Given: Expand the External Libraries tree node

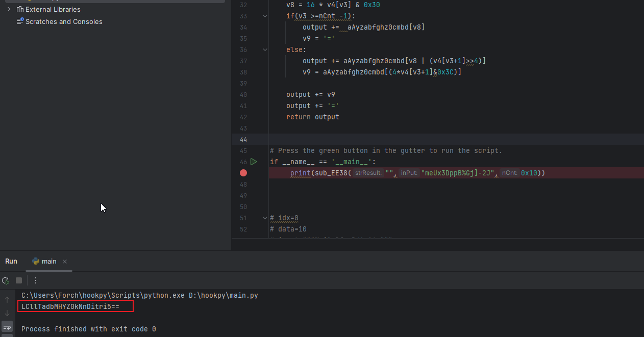Looking at the screenshot, I should pyautogui.click(x=9, y=9).
